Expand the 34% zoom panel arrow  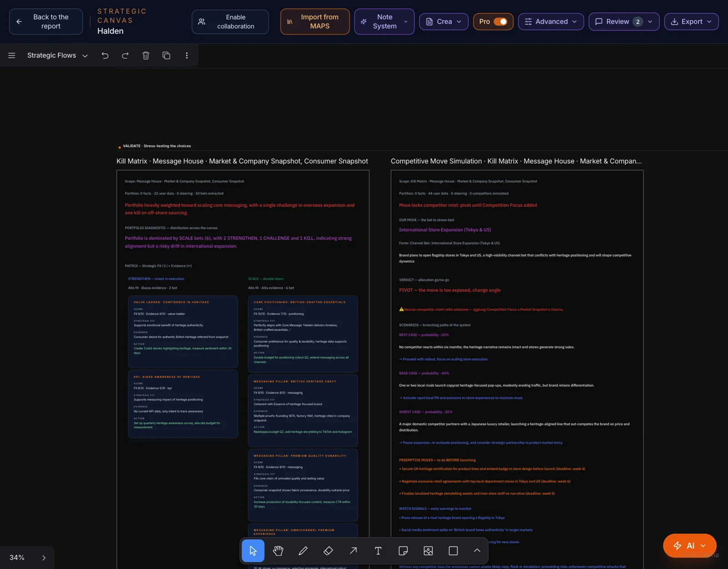(44, 558)
